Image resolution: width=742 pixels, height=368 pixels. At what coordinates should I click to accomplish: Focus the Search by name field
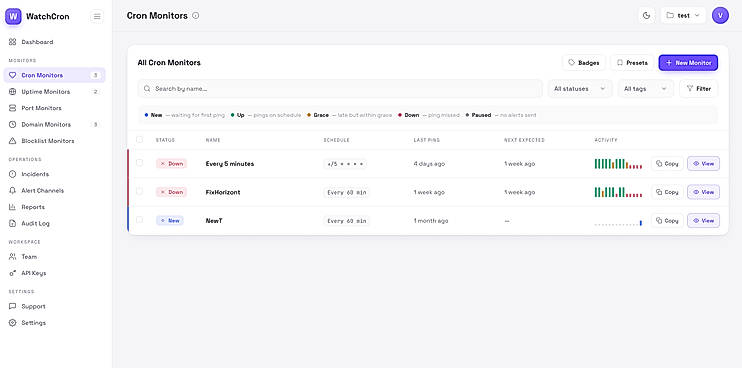pyautogui.click(x=340, y=88)
